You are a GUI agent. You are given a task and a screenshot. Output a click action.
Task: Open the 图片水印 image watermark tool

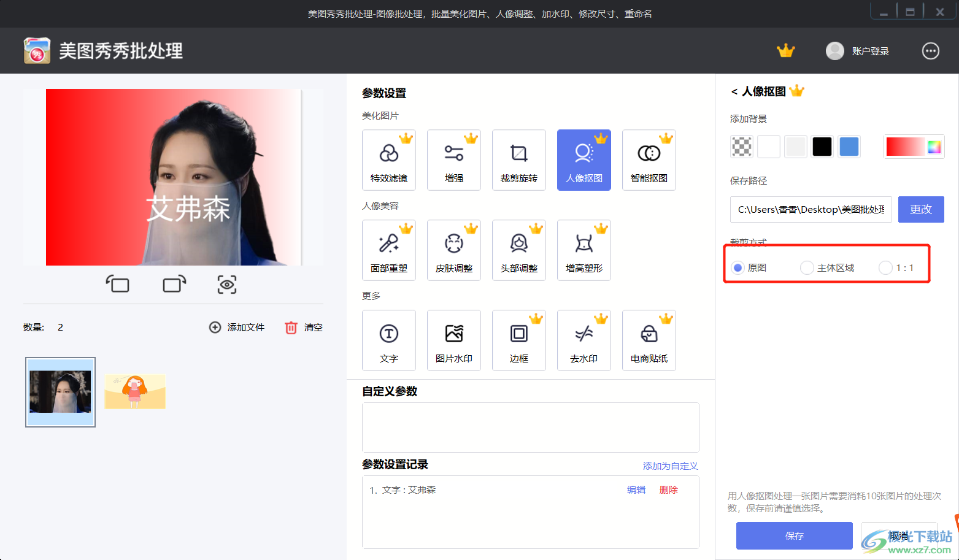(454, 340)
